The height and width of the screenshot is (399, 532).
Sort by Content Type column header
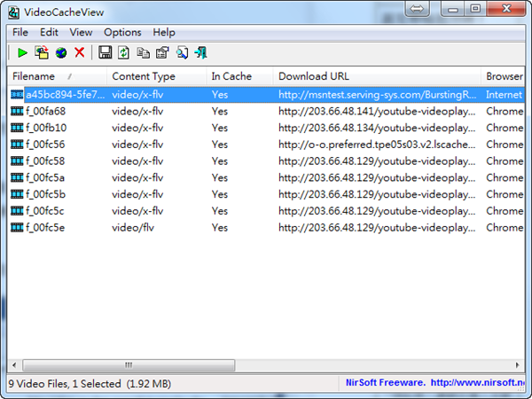[x=156, y=76]
